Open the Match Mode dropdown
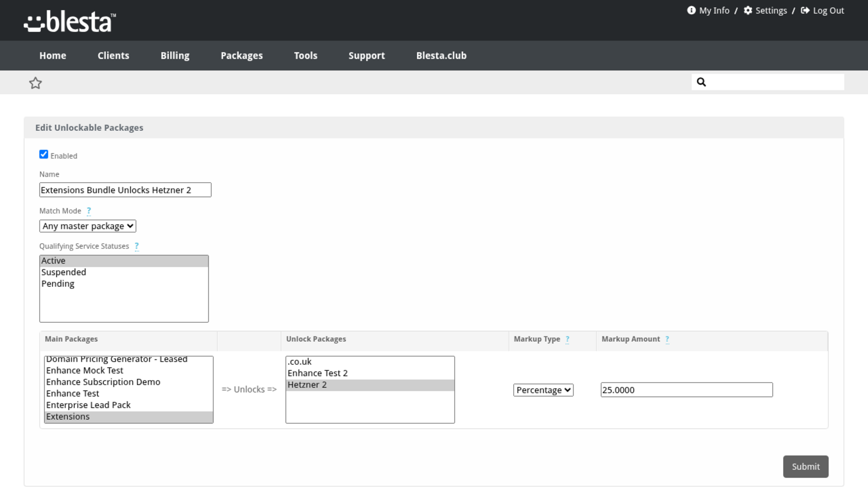Image resolution: width=868 pixels, height=488 pixels. [x=88, y=226]
